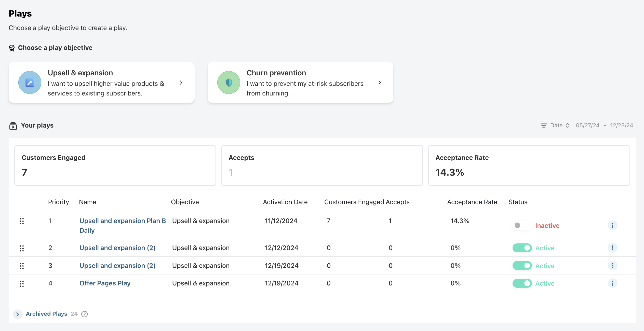Click the Name column header
Screen dimensions: 644x331
tap(88, 202)
